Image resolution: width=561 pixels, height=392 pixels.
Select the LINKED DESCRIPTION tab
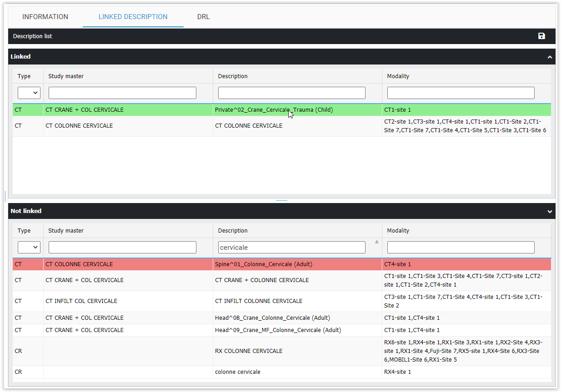[133, 17]
